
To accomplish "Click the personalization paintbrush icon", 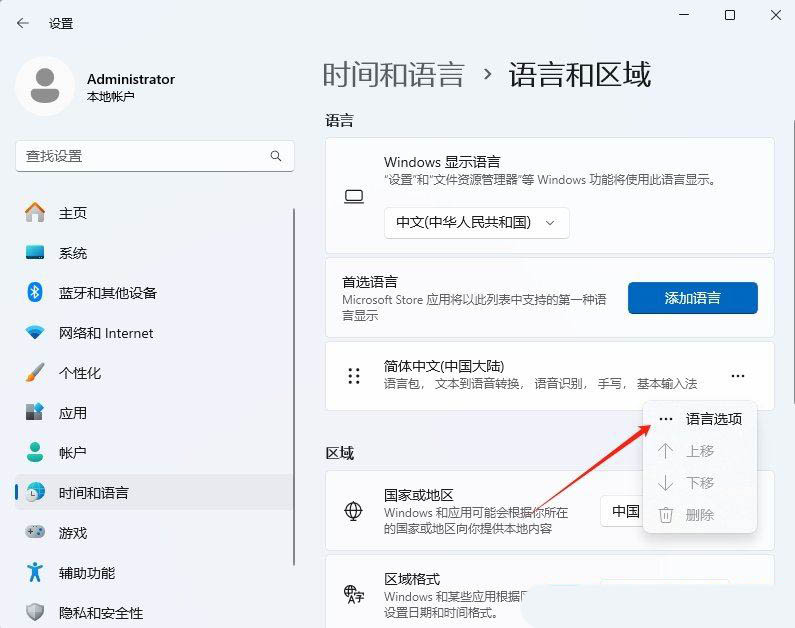I will coord(35,373).
